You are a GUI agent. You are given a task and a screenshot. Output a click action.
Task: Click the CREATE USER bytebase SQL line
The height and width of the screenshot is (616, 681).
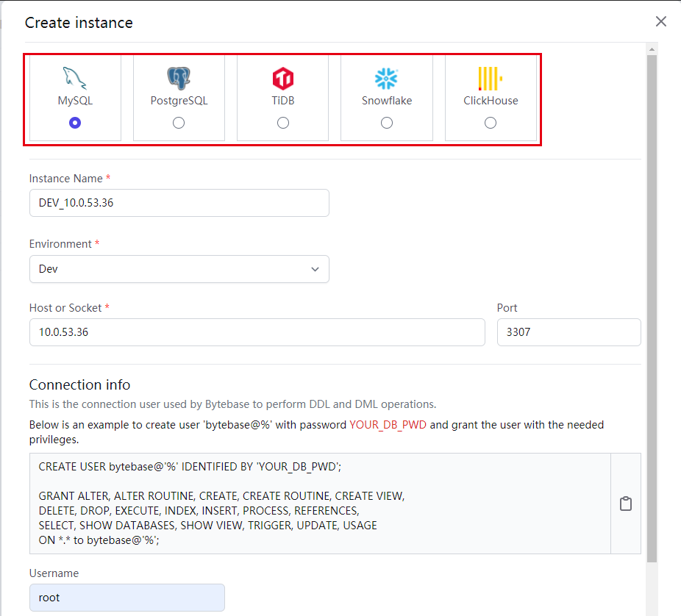(190, 467)
